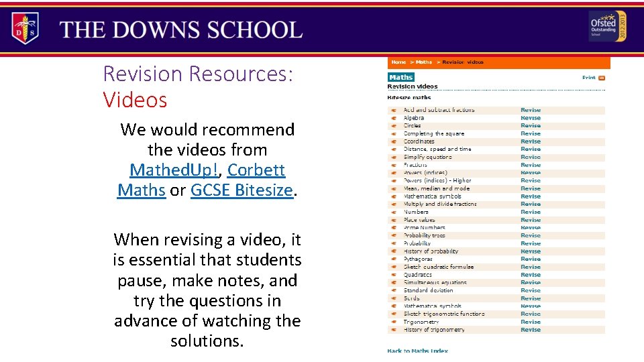This screenshot has height=362, width=644.
Task: Click the Simultaneous equations topic text
Action: tap(435, 282)
